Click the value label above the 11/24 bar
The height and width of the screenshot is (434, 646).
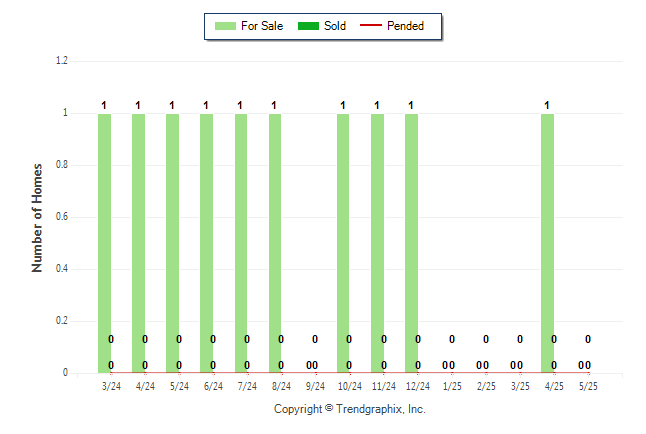[x=377, y=106]
